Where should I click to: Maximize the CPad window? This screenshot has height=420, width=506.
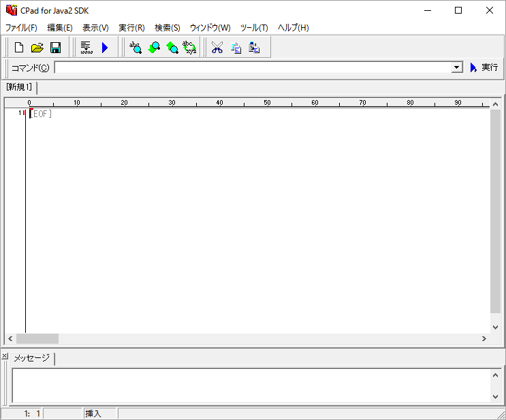pyautogui.click(x=458, y=10)
